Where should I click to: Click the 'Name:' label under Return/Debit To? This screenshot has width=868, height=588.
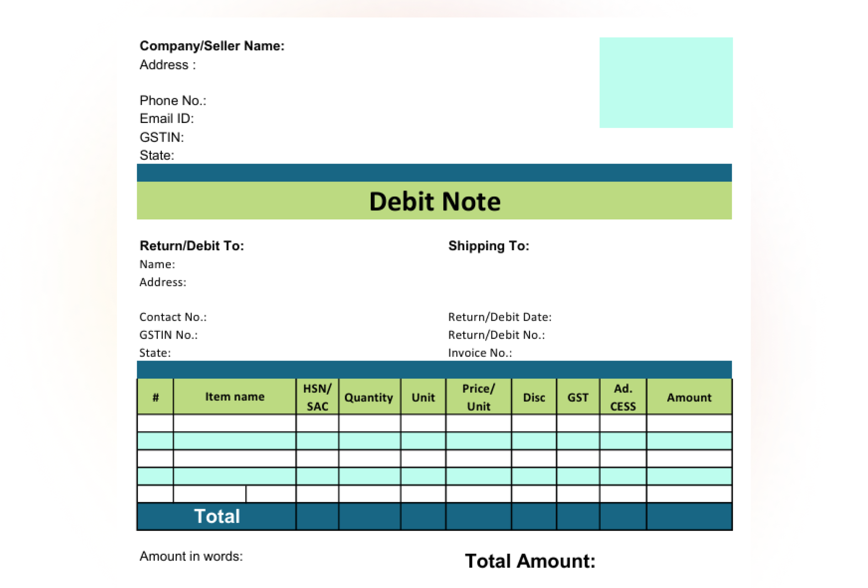[x=157, y=264]
